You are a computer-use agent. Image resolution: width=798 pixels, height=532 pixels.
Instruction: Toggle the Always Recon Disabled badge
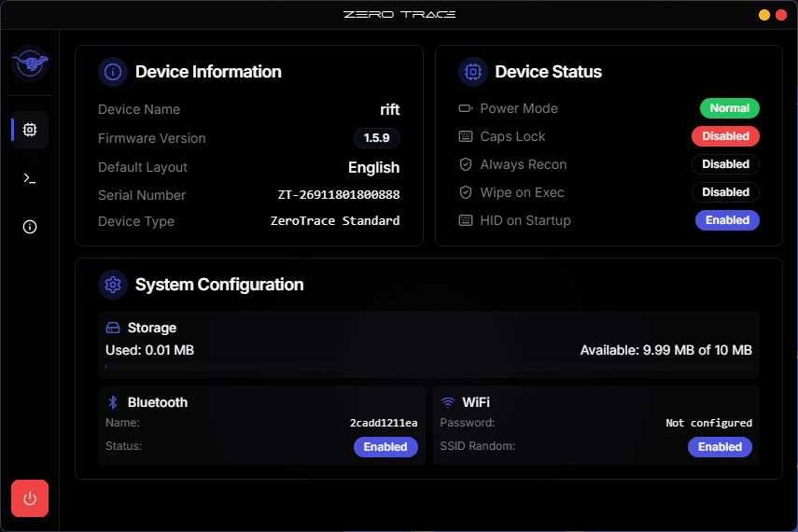click(x=725, y=164)
